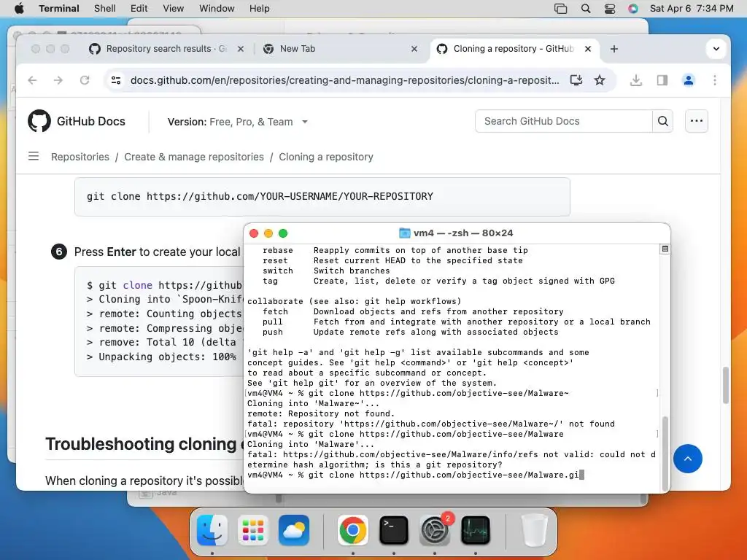Bookmark this page with the star icon

pos(600,80)
